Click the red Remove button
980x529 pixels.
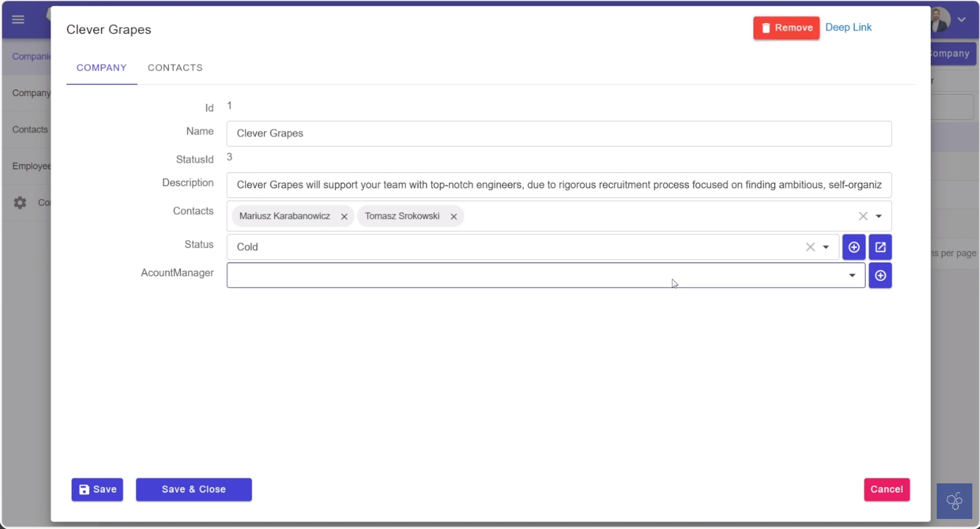click(x=786, y=28)
